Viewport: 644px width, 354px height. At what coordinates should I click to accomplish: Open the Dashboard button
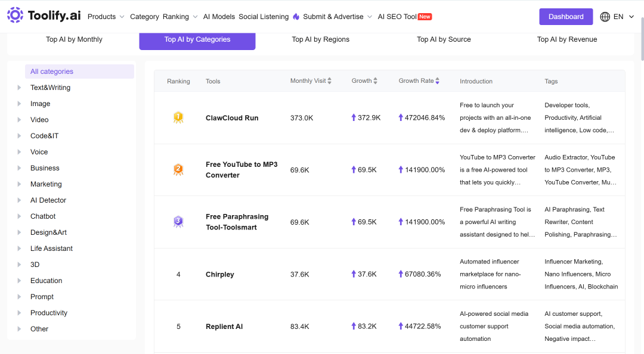(565, 17)
